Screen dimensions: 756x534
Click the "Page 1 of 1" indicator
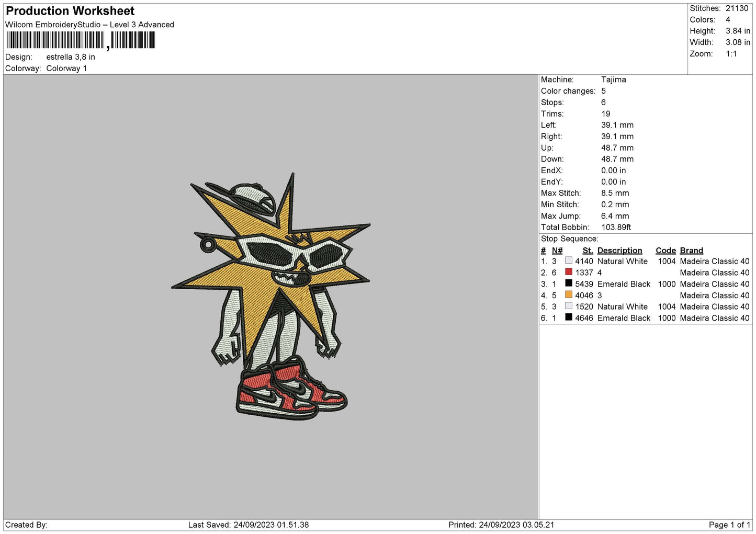click(x=729, y=525)
